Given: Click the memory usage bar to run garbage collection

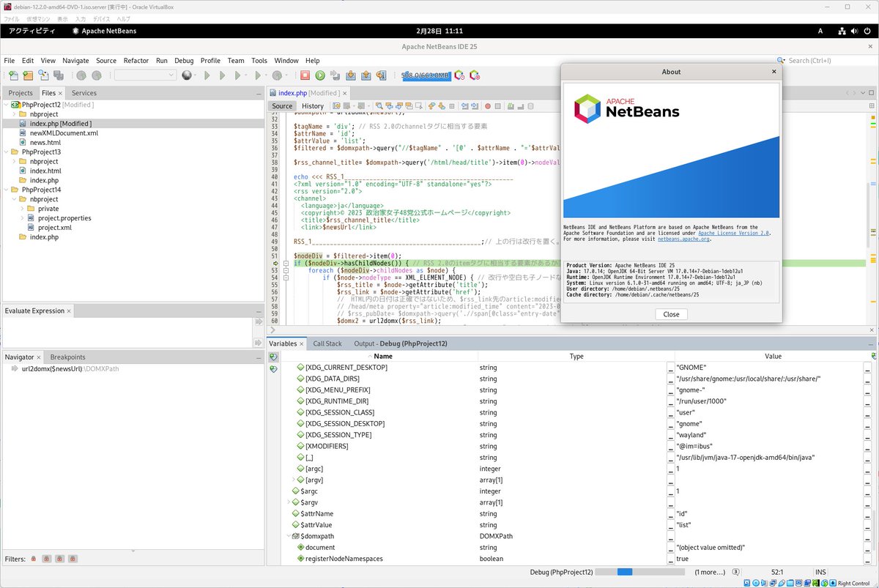Looking at the screenshot, I should pyautogui.click(x=426, y=75).
